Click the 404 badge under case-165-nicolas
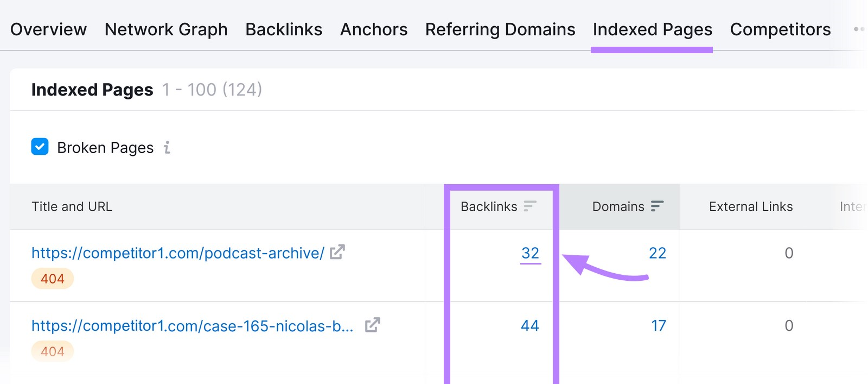868x384 pixels. click(53, 351)
